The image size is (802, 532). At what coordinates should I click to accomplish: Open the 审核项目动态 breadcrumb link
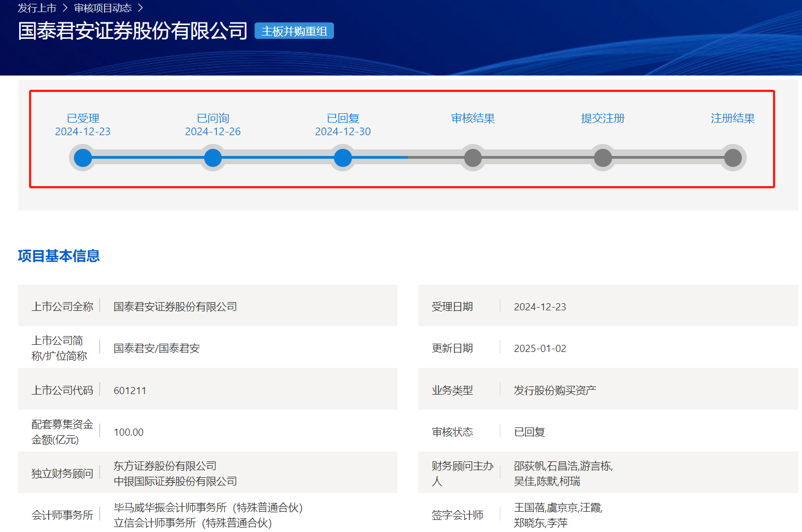[103, 8]
